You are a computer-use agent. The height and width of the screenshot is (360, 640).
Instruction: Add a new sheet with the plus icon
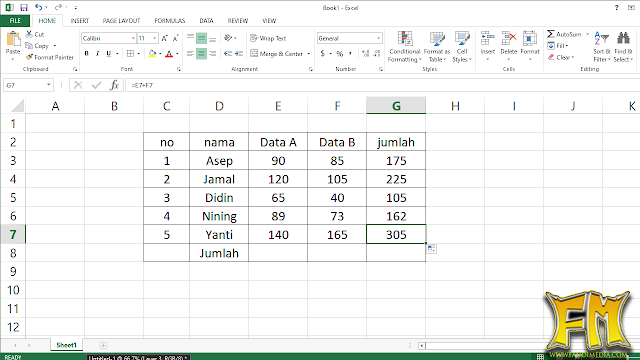click(103, 345)
